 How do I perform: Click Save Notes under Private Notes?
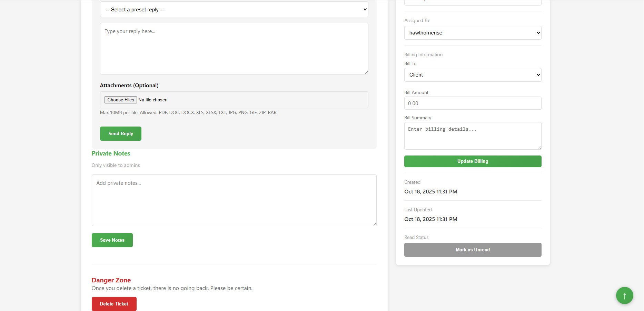point(112,240)
